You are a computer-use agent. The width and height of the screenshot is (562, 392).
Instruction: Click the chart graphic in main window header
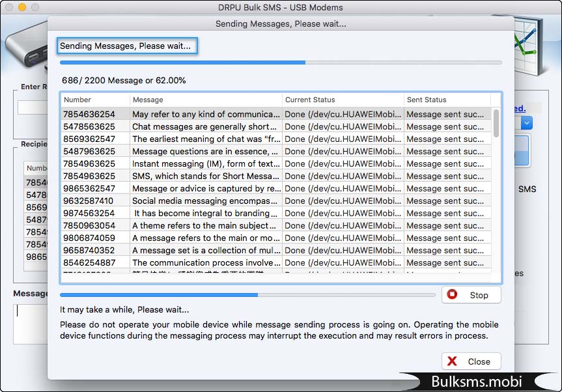[x=529, y=46]
